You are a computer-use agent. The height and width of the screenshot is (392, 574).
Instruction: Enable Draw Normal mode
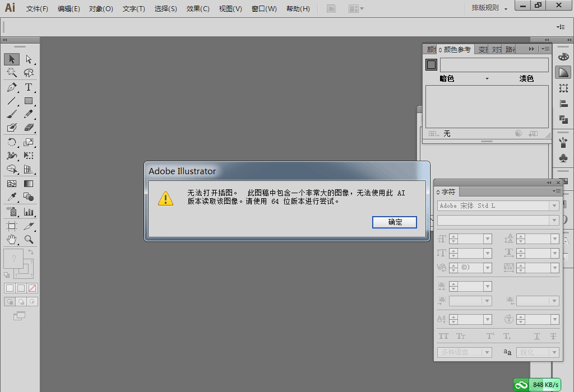10,302
